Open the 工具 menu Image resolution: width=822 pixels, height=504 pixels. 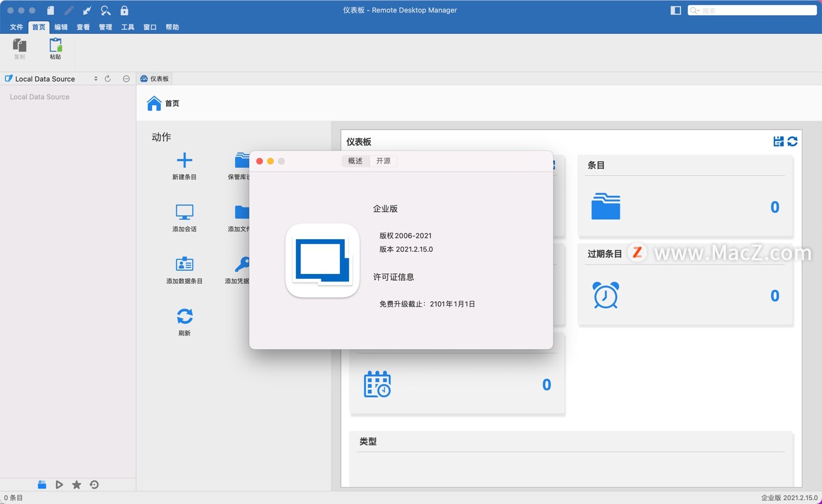[x=128, y=27]
